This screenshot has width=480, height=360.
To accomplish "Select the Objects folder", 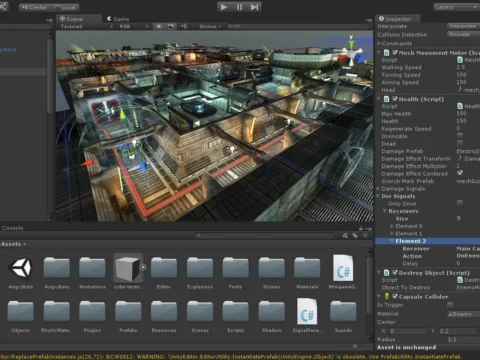I will tap(21, 315).
